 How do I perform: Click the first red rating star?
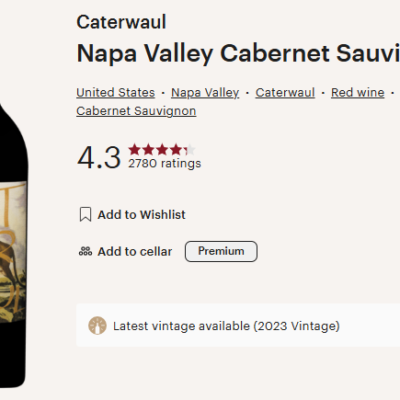tap(135, 150)
